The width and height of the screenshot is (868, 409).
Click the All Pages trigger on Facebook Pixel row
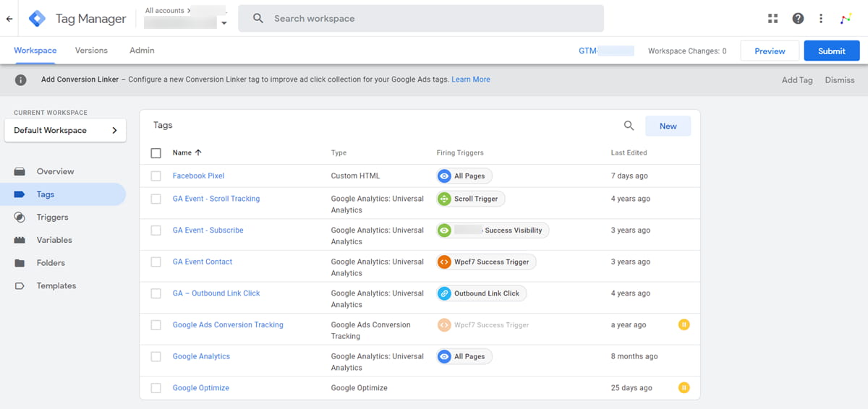pos(464,176)
